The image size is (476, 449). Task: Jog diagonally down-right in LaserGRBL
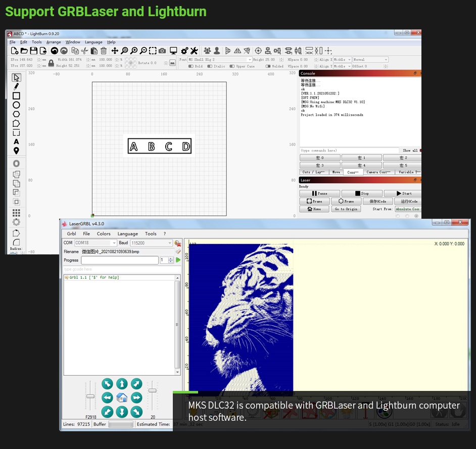(x=136, y=412)
